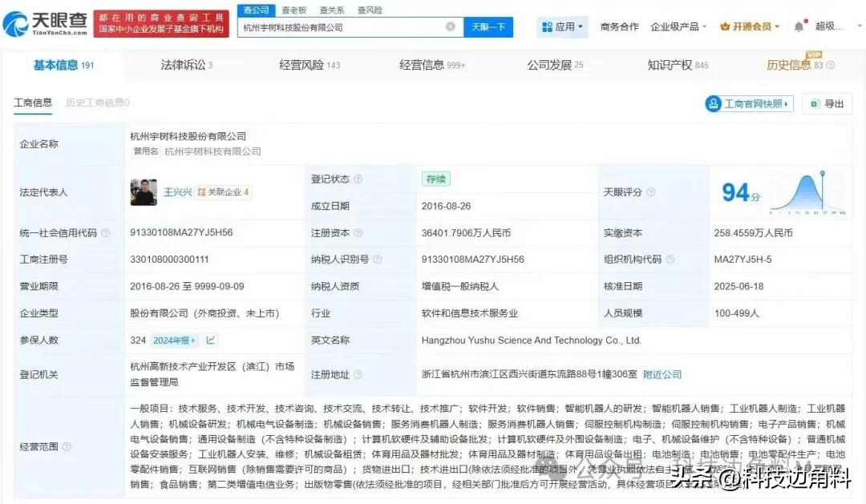Screen dimensions: 866x504
Task: Open the 应用 dropdown
Action: click(x=562, y=26)
